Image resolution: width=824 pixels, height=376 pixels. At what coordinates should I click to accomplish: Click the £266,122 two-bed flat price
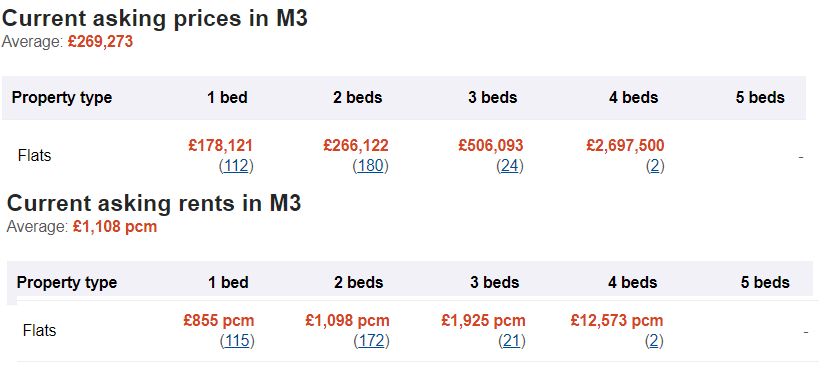coord(356,145)
